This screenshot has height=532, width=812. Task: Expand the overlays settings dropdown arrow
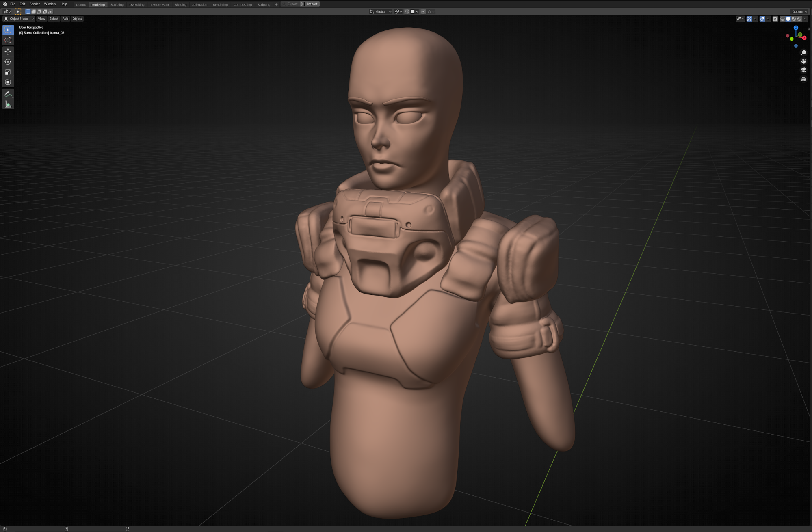768,19
